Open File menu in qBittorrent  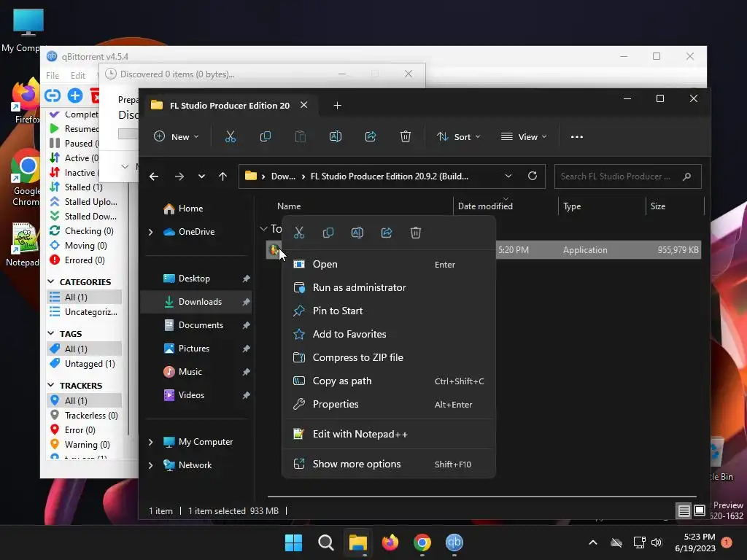53,75
